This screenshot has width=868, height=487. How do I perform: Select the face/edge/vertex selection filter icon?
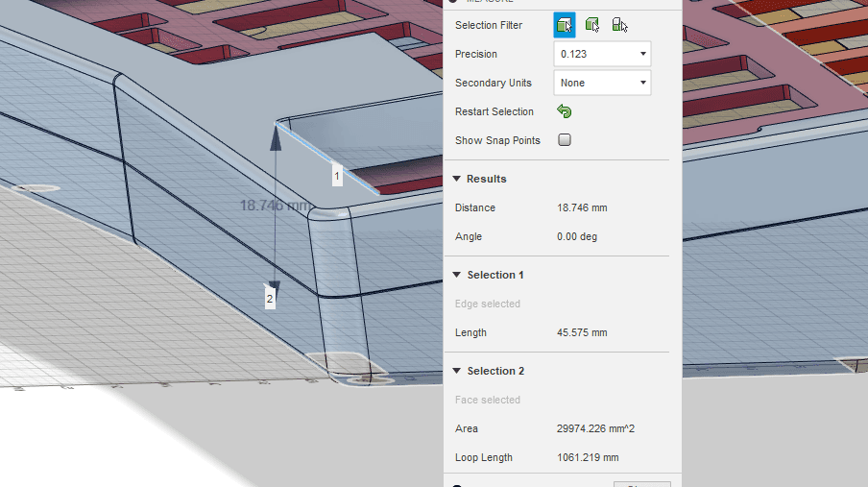click(x=565, y=25)
